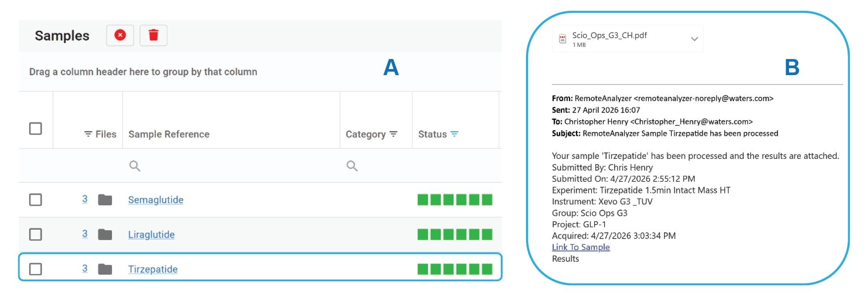Image resolution: width=868 pixels, height=300 pixels.
Task: Expand the Scio_Ops_G3_CH.pdf attachment dropdown arrow
Action: coord(694,39)
